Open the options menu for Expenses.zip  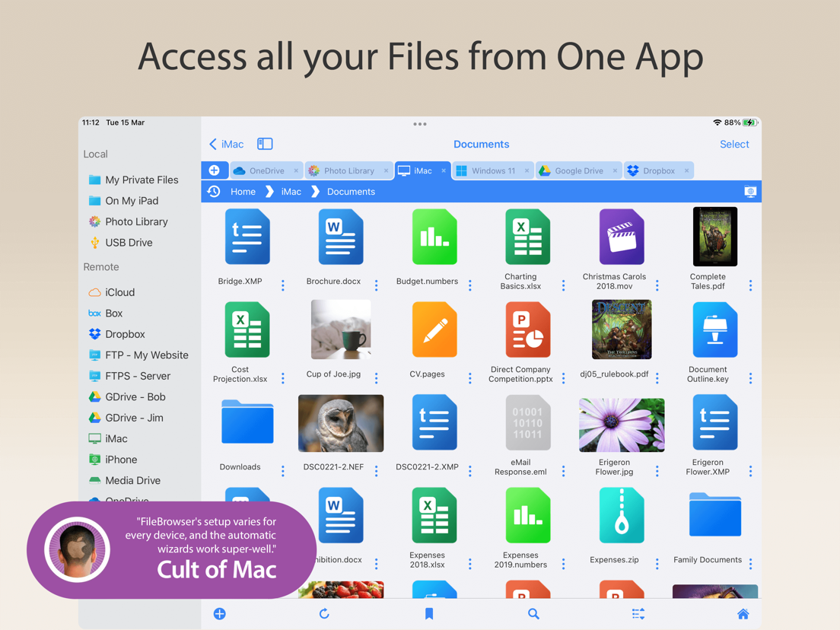coord(657,563)
